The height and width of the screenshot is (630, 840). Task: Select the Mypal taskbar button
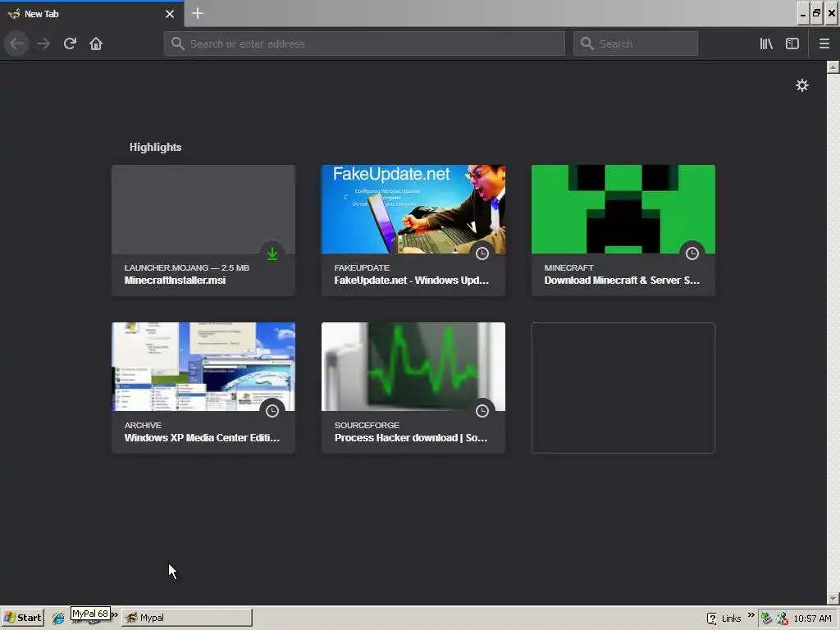186,618
